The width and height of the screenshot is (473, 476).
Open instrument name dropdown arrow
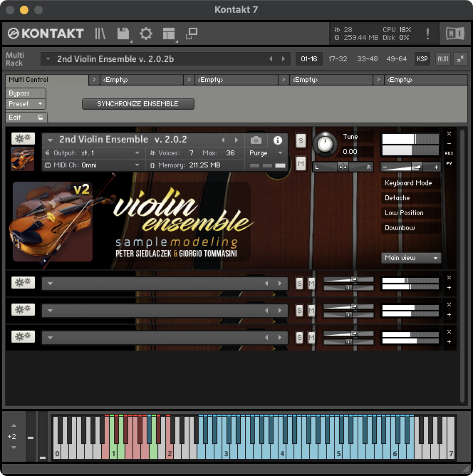(x=50, y=140)
